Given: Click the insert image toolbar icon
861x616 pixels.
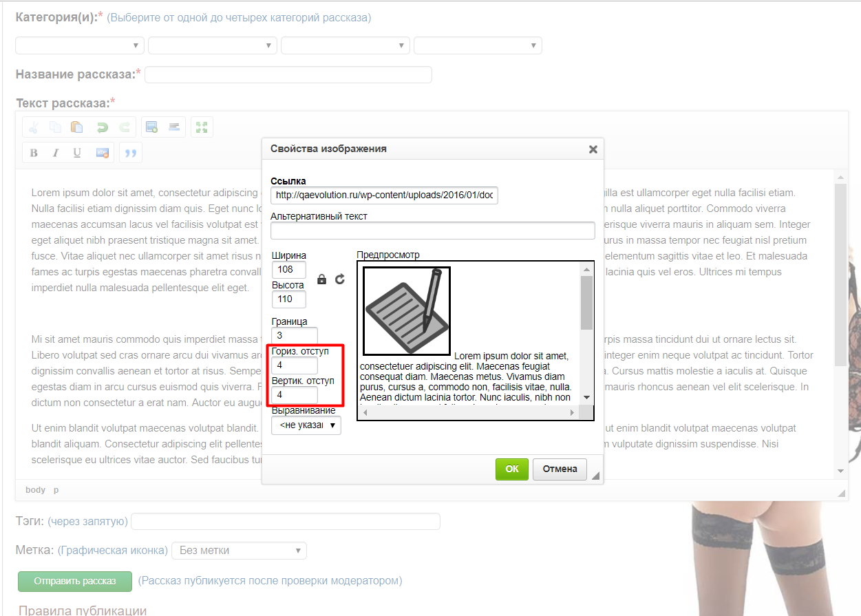Looking at the screenshot, I should [x=151, y=127].
